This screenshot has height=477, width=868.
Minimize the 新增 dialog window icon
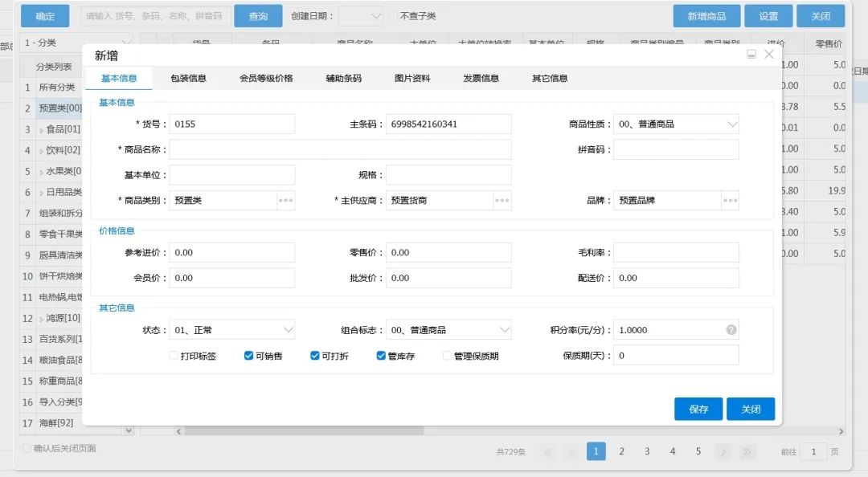751,55
